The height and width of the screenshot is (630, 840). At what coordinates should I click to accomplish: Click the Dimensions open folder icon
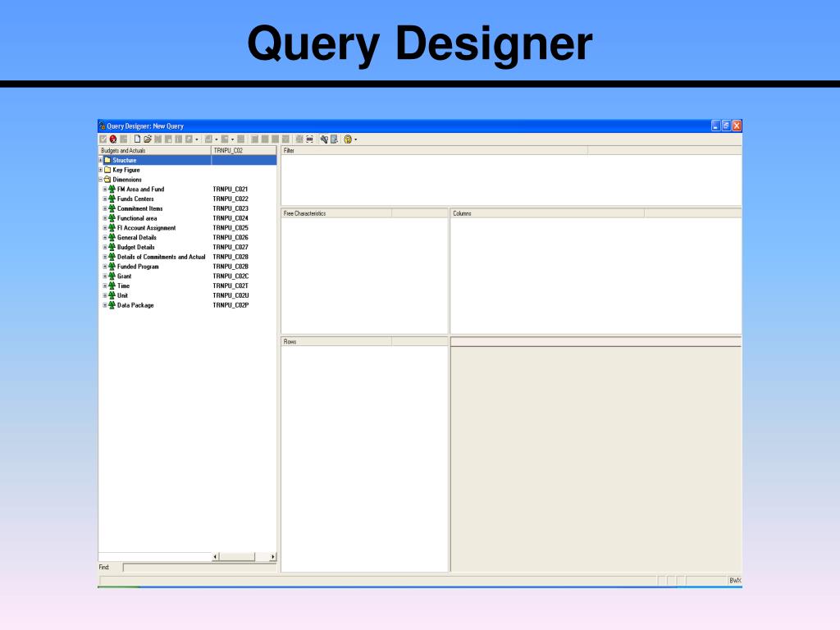tap(107, 180)
